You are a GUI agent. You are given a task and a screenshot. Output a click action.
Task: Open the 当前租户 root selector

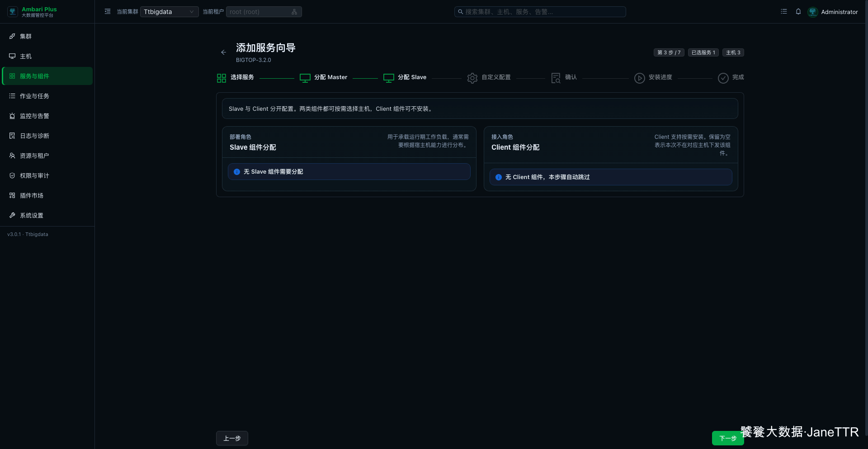[x=264, y=12]
